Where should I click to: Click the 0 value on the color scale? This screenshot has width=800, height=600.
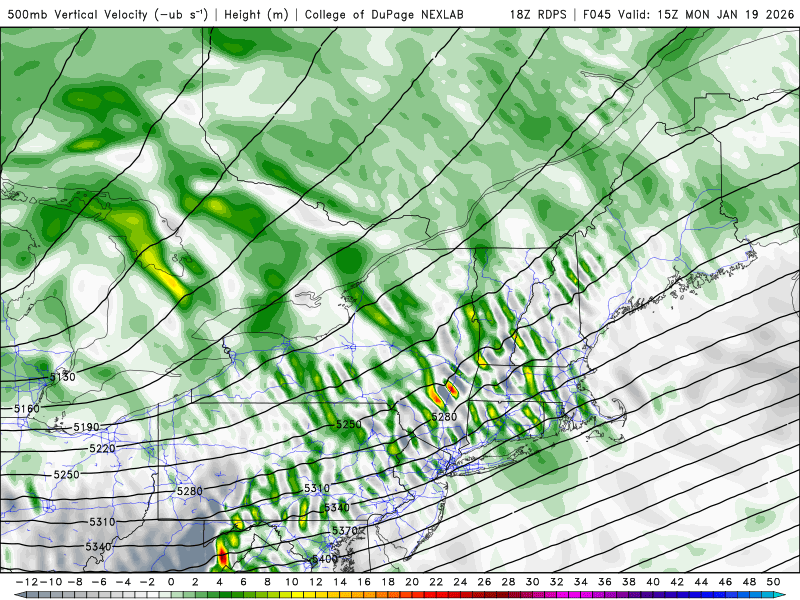tap(171, 582)
